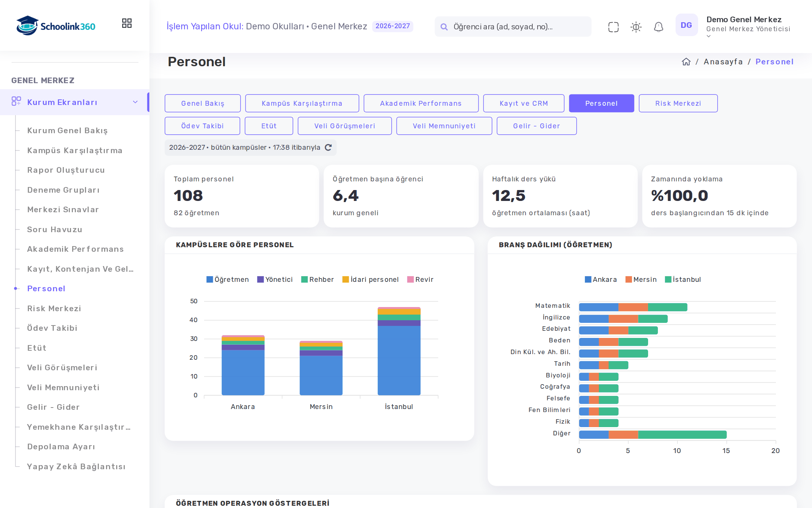Follow the Anasayfa breadcrumb link
Screen dimensions: 812x508
coord(723,62)
